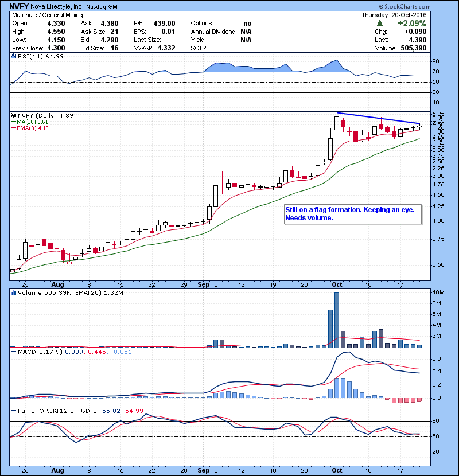This screenshot has height=476, width=459.
Task: Click the RSI(14) 64.99 legend label
Action: (x=40, y=56)
